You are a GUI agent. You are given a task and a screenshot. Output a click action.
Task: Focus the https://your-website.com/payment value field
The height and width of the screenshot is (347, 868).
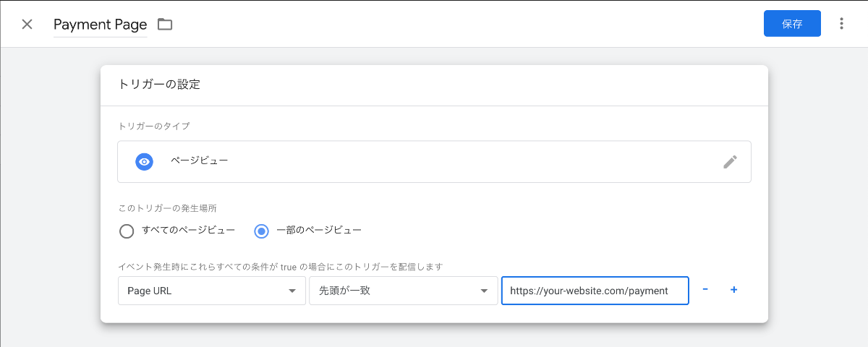pos(595,291)
